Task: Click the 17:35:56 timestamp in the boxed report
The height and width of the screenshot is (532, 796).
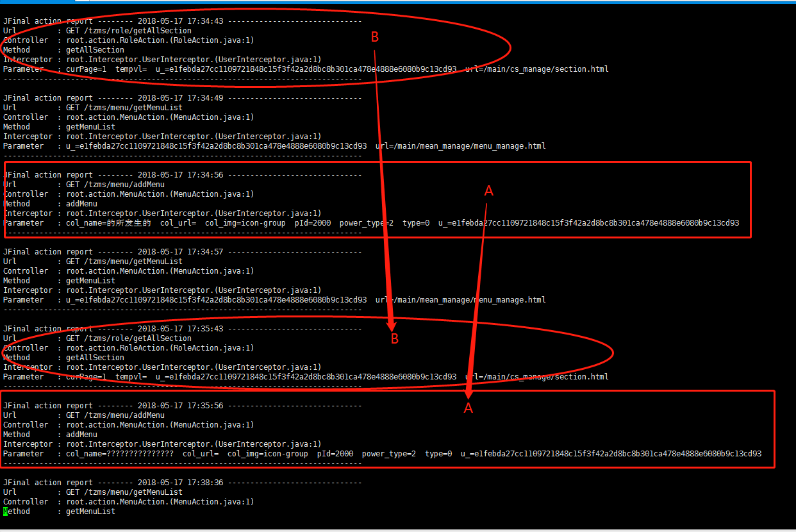Action: pyautogui.click(x=201, y=406)
